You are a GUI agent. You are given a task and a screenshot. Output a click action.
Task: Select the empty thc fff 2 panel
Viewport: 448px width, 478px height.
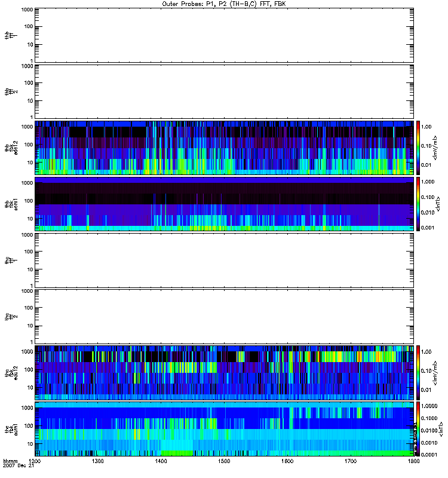(224, 317)
